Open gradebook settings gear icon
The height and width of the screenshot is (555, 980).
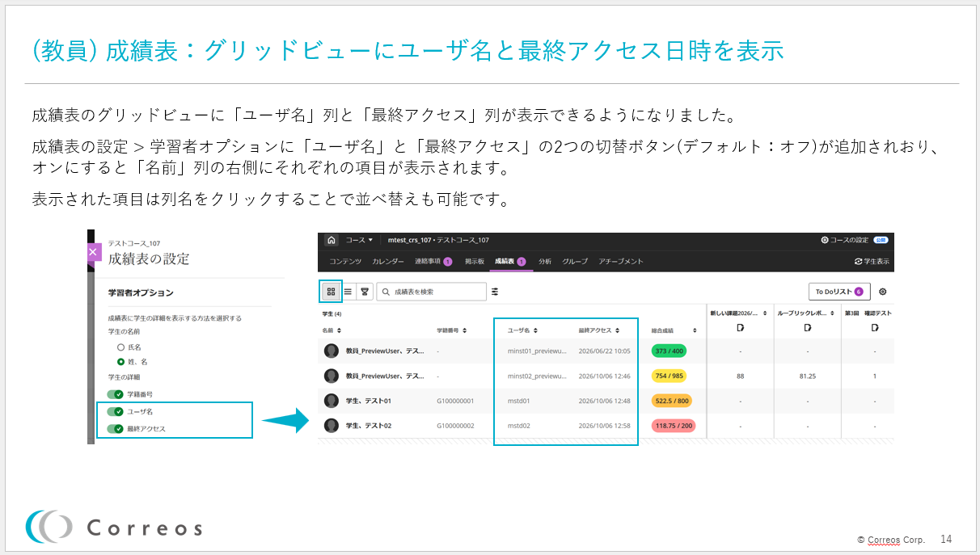coord(882,292)
